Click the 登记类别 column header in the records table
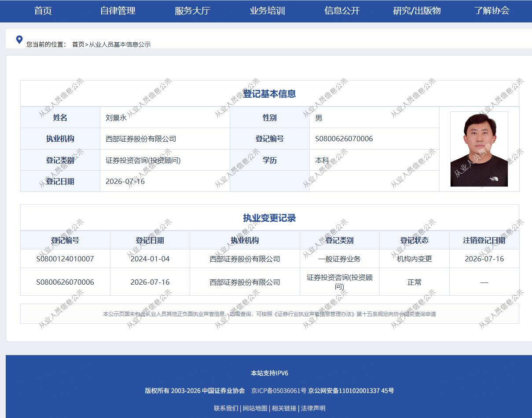Viewport: 532px width, 418px height. [339, 240]
